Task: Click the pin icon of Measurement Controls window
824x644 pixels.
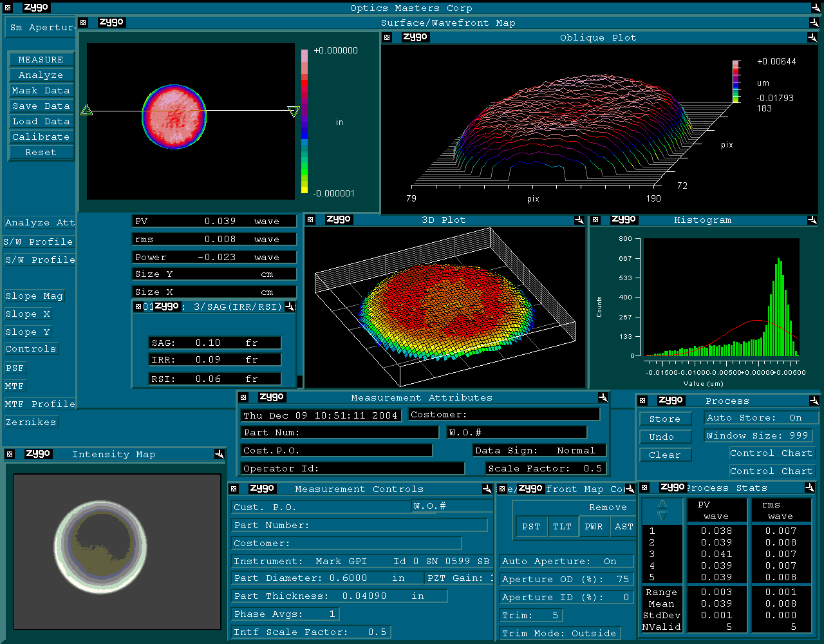Action: click(487, 489)
